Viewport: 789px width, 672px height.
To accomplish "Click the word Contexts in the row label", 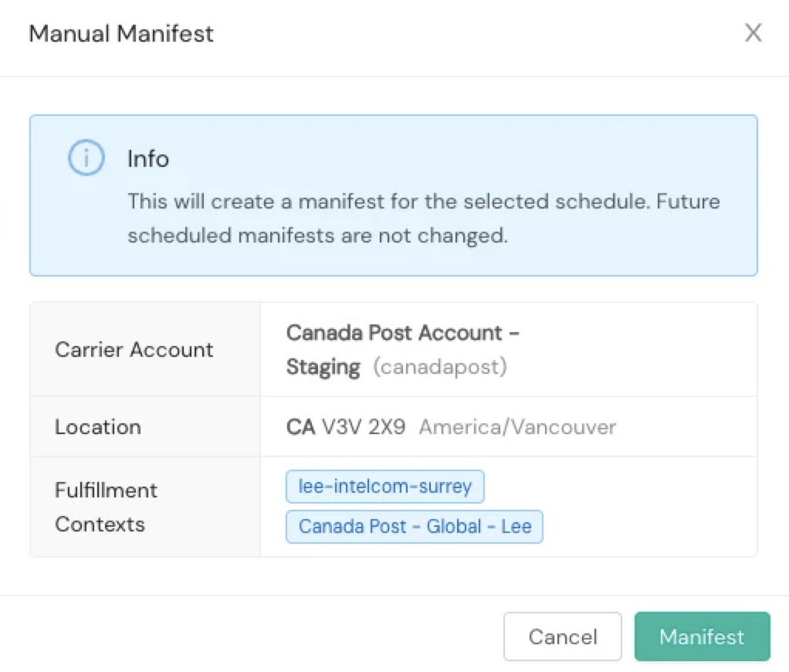I will click(x=100, y=524).
